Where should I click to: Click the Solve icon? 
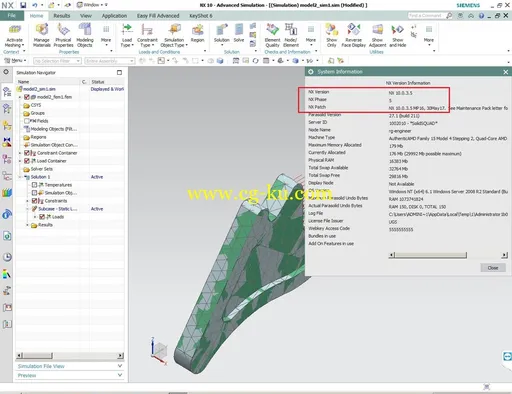pos(239,29)
